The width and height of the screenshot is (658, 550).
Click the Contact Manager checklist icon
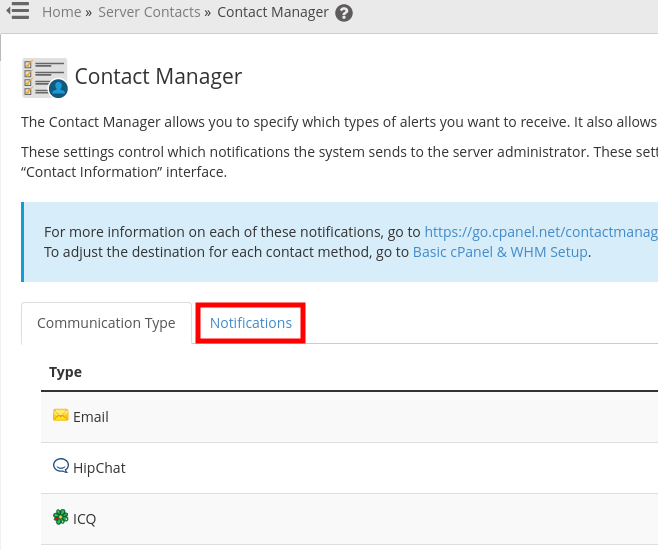pos(45,78)
